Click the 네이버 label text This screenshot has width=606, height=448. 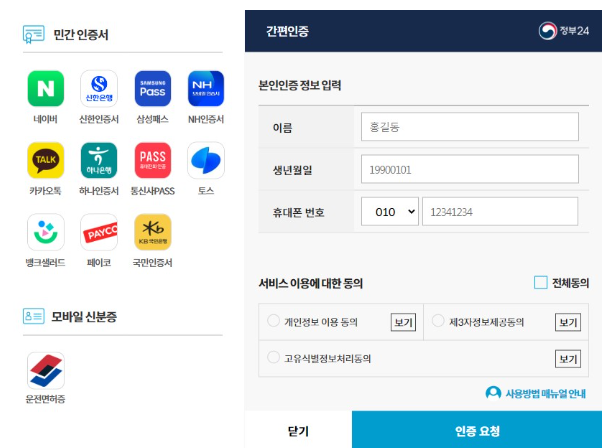click(x=46, y=119)
